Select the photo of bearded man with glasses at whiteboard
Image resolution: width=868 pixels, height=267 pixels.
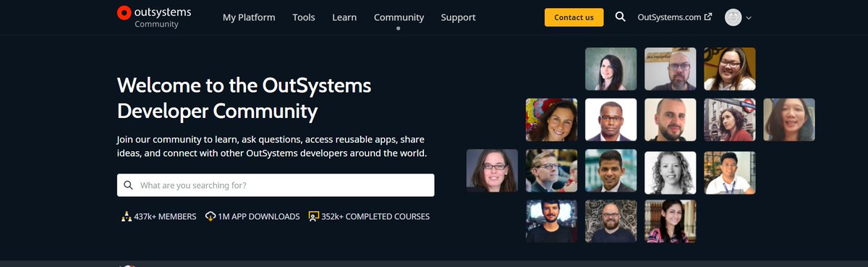(670, 69)
